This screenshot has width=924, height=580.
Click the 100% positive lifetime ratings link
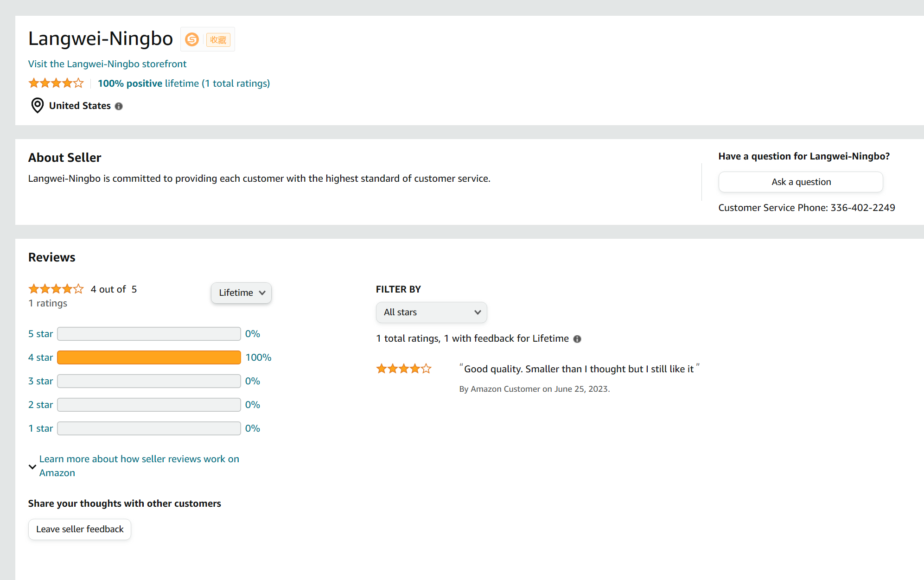coord(184,83)
